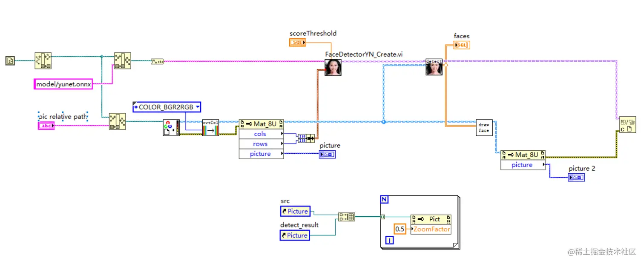This screenshot has width=644, height=264.
Task: Select the FaceDetectorYN_Create.vi node
Action: pos(333,68)
